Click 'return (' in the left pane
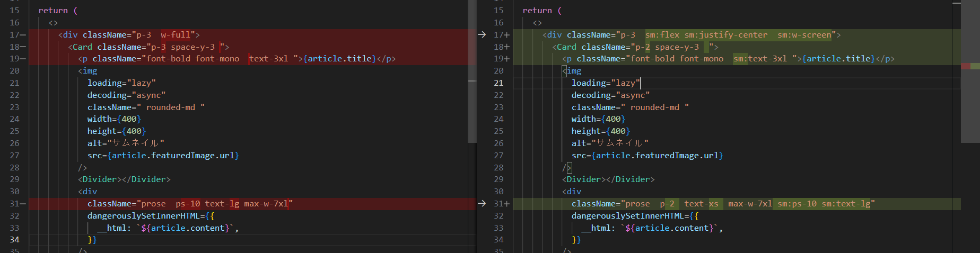980x253 pixels. point(58,11)
